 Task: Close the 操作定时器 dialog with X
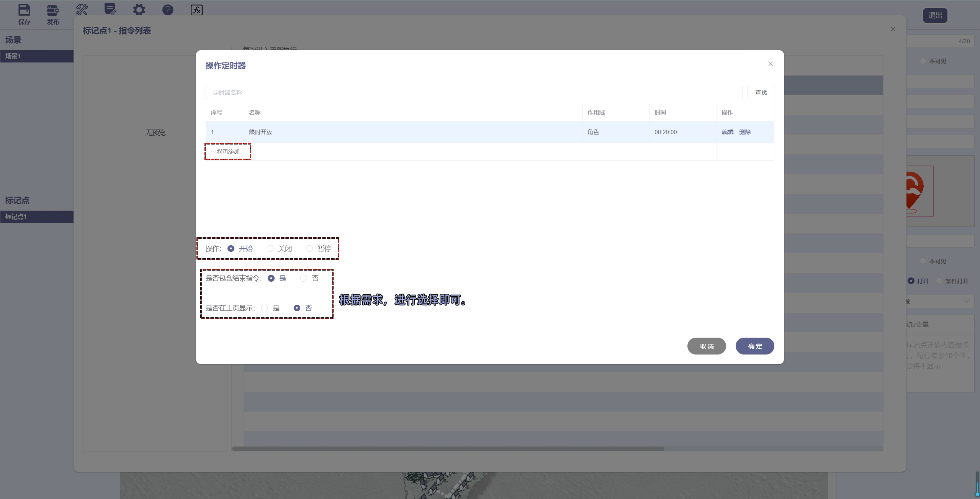click(x=771, y=64)
